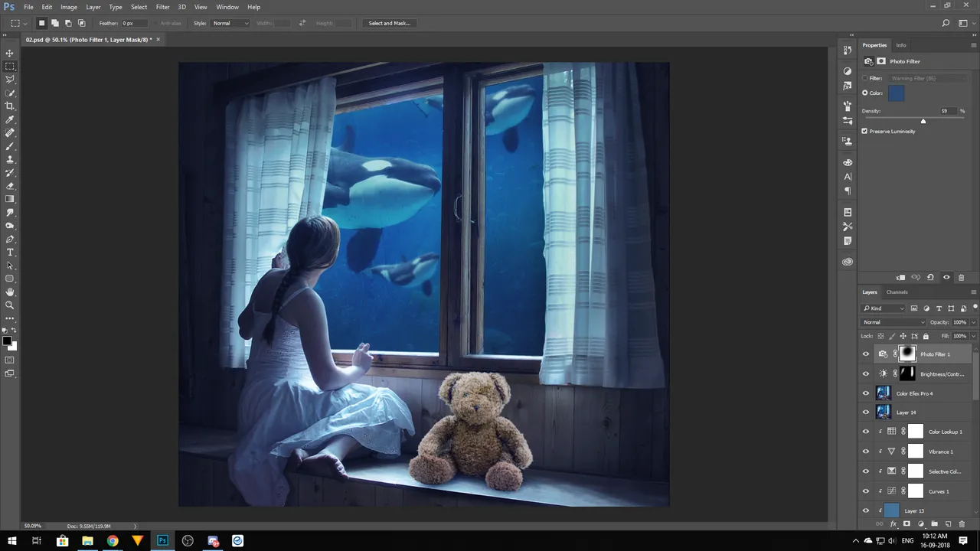Select the History Brush tool
The image size is (980, 551).
pos(10,172)
